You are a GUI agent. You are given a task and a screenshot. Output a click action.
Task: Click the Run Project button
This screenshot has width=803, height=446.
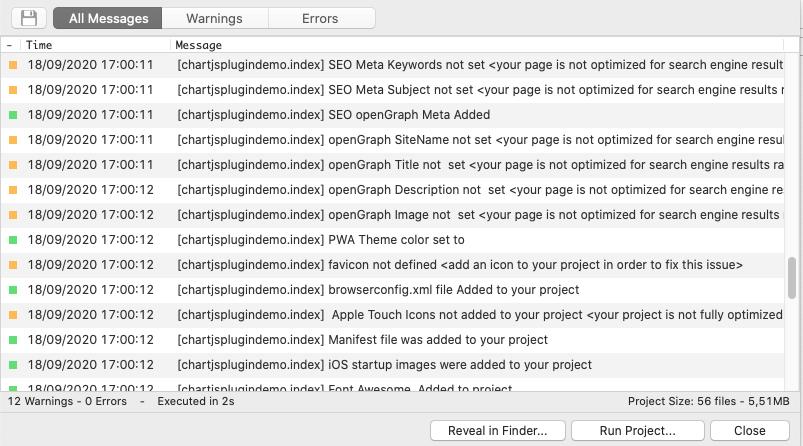tap(636, 431)
